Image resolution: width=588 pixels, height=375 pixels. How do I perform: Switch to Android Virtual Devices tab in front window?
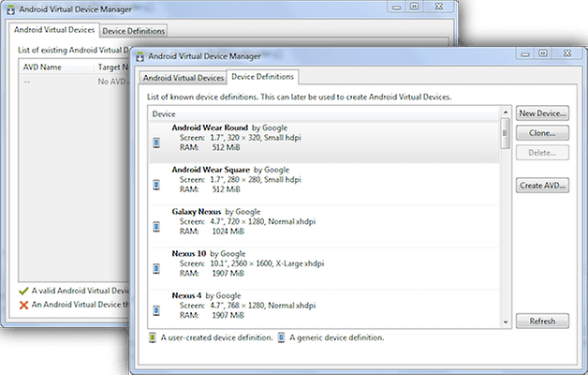coord(184,78)
